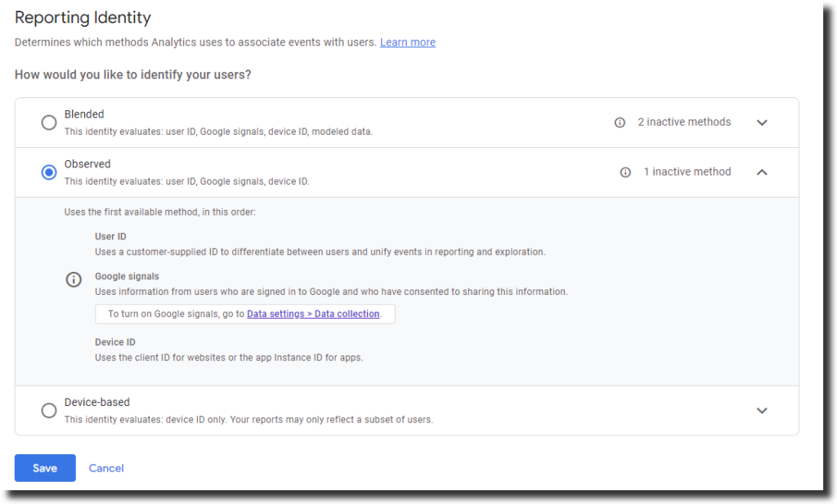This screenshot has width=837, height=504.
Task: Click the Reporting Identity page heading
Action: [83, 17]
